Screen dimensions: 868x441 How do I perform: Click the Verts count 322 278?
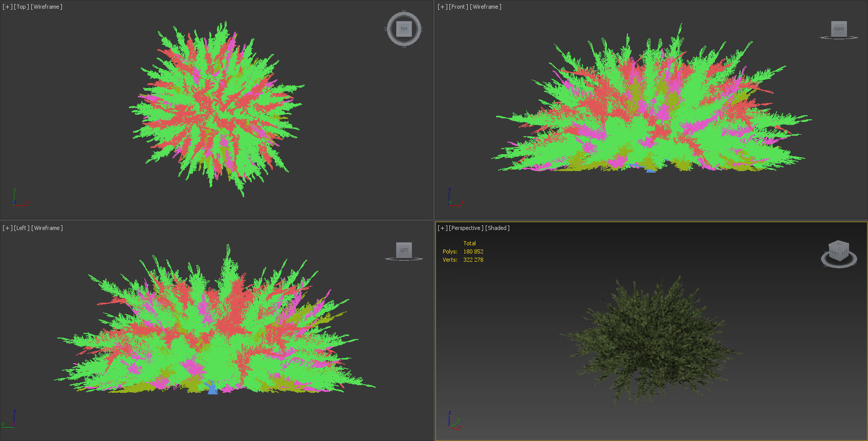click(473, 260)
